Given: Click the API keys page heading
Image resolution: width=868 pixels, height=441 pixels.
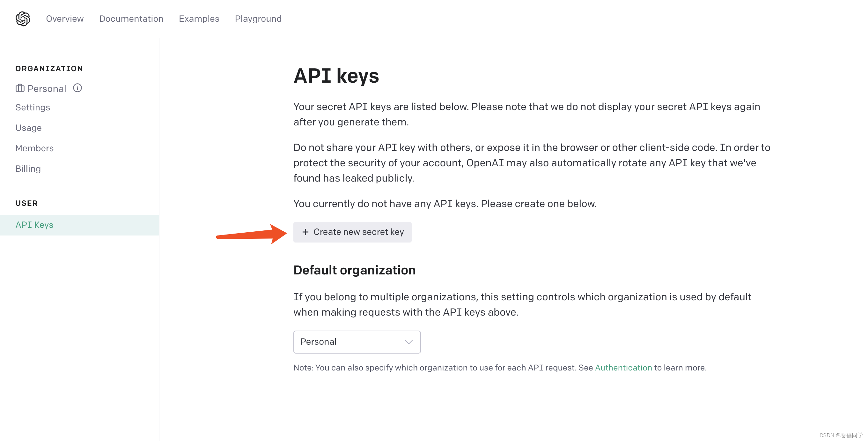Looking at the screenshot, I should [x=336, y=76].
